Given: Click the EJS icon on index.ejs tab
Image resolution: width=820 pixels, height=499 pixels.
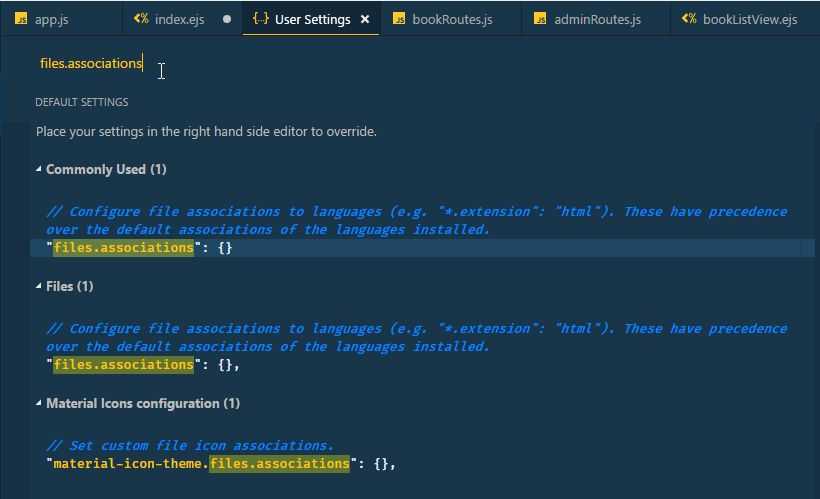Looking at the screenshot, I should pyautogui.click(x=142, y=19).
